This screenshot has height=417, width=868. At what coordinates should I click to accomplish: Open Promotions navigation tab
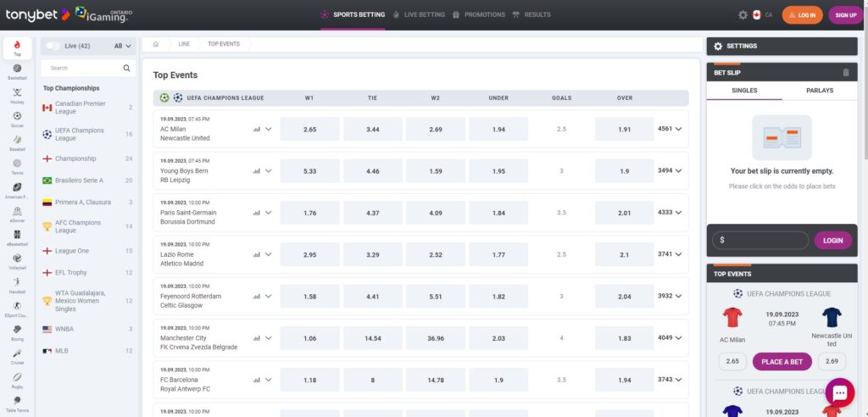(x=479, y=15)
